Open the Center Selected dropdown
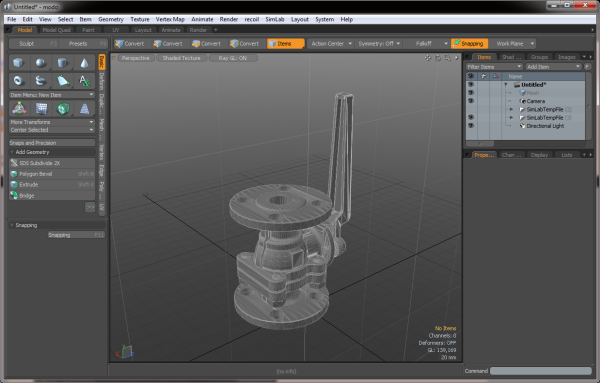 (x=52, y=130)
